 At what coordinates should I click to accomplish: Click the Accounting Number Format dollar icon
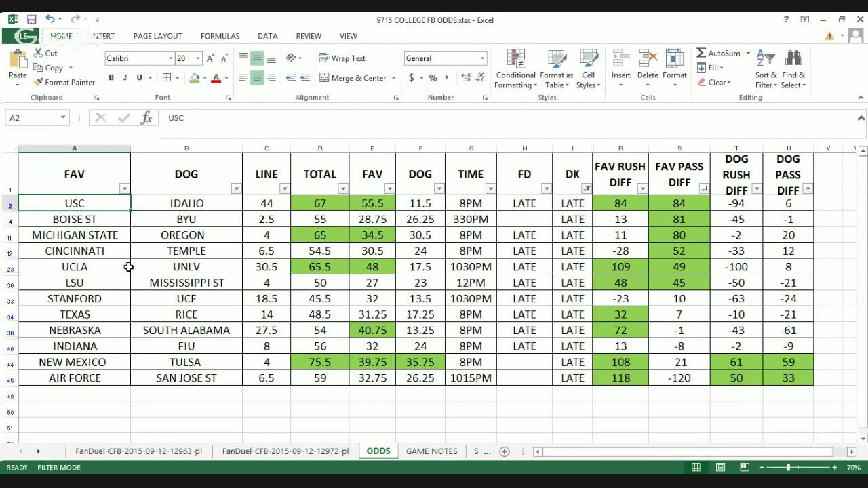pos(411,78)
